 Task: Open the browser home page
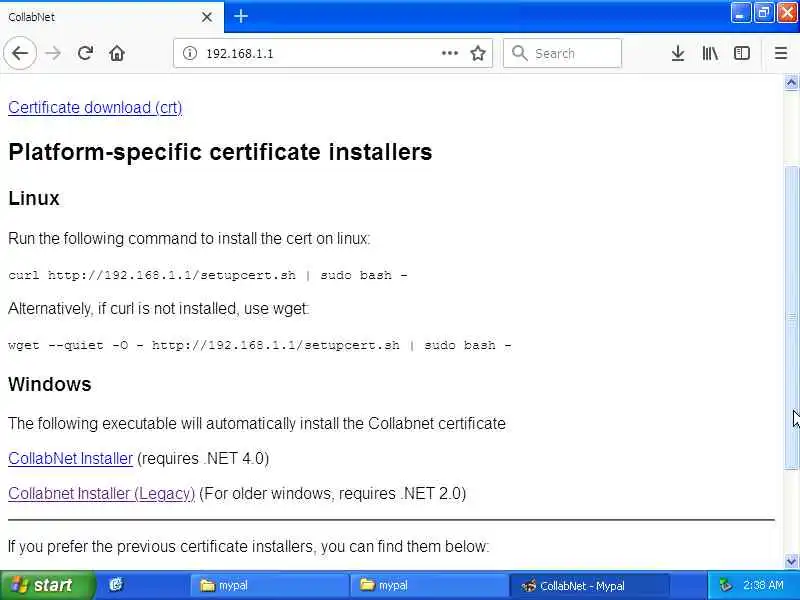pyautogui.click(x=117, y=53)
